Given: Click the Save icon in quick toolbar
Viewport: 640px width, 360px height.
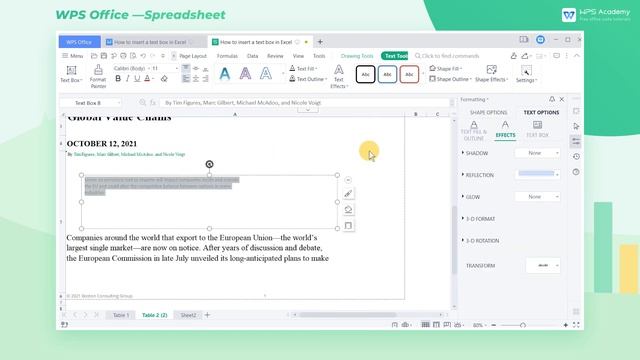Looking at the screenshot, I should [104, 56].
